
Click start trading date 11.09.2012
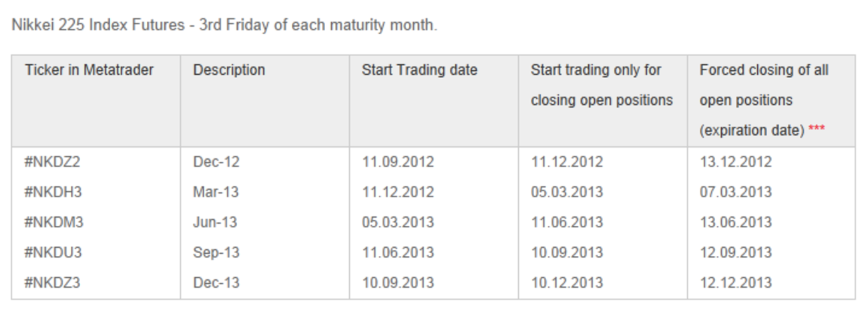click(398, 162)
